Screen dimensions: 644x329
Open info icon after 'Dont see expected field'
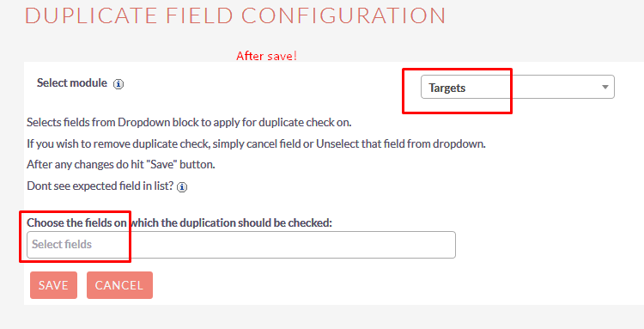pyautogui.click(x=182, y=187)
